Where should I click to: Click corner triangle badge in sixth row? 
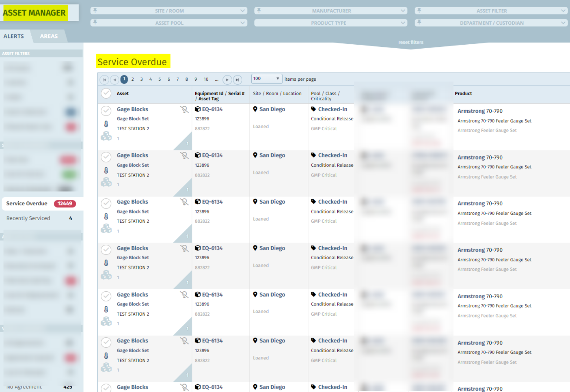pos(185,374)
